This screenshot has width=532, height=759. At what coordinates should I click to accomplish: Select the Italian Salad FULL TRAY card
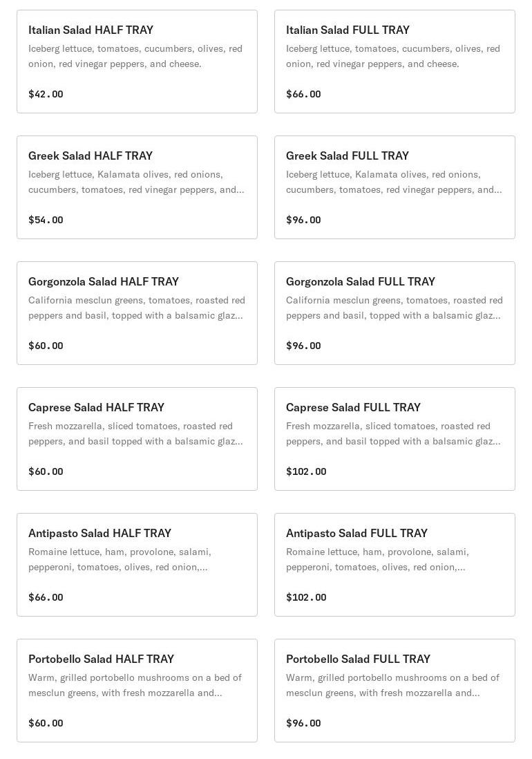[x=395, y=62]
